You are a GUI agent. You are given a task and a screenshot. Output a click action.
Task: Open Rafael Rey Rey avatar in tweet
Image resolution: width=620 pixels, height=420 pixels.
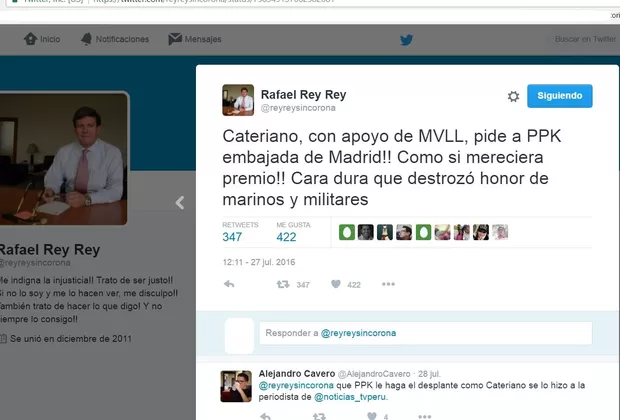click(238, 100)
